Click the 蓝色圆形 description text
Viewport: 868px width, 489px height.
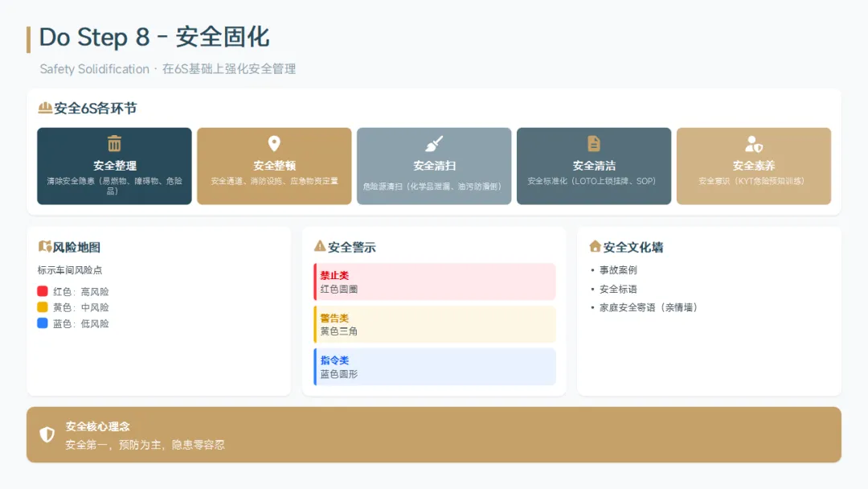(x=339, y=374)
